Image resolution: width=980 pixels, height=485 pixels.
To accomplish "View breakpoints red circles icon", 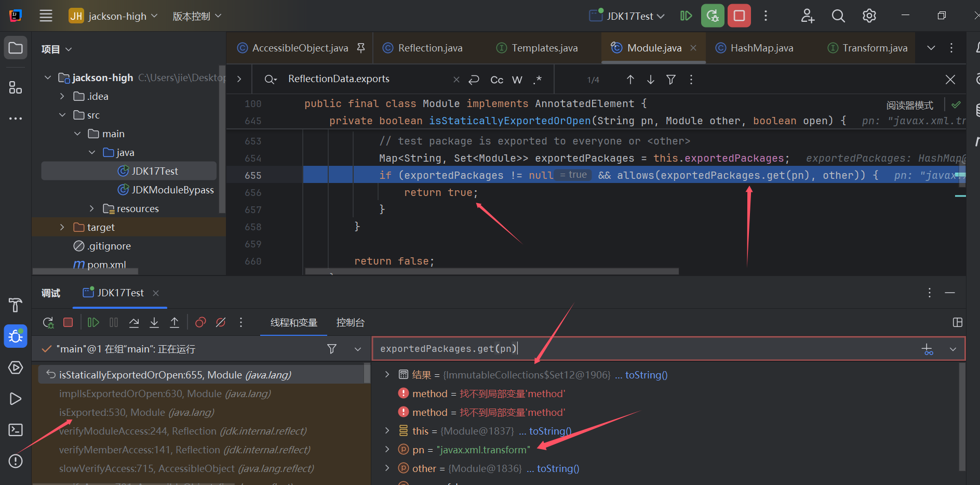I will (200, 322).
